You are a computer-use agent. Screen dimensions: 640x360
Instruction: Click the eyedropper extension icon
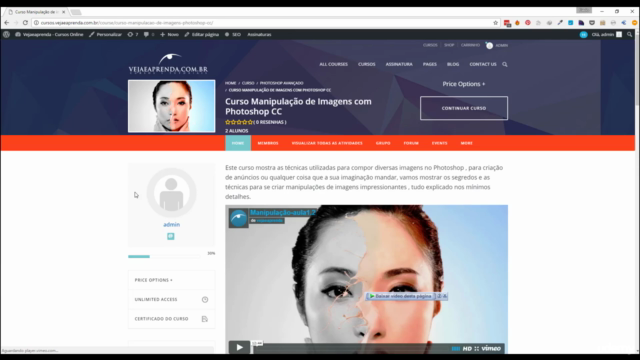tap(560, 23)
